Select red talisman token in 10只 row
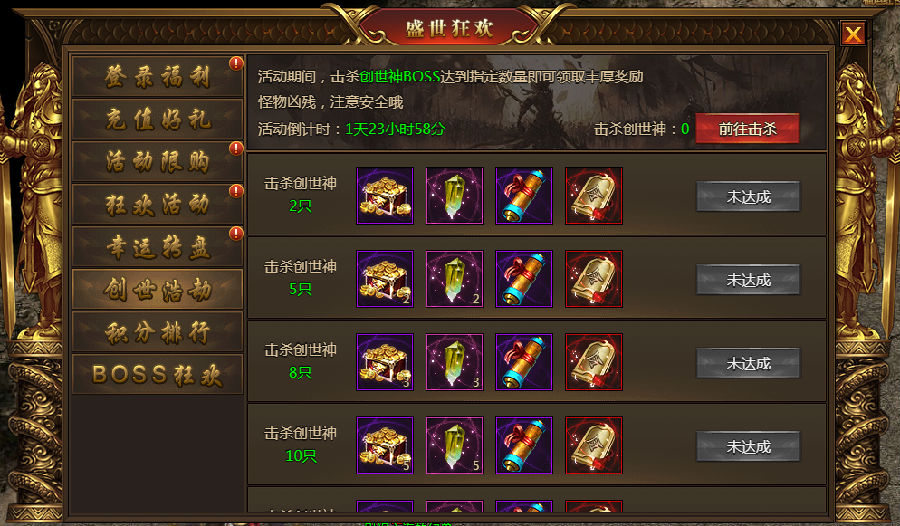This screenshot has width=900, height=526. (594, 446)
